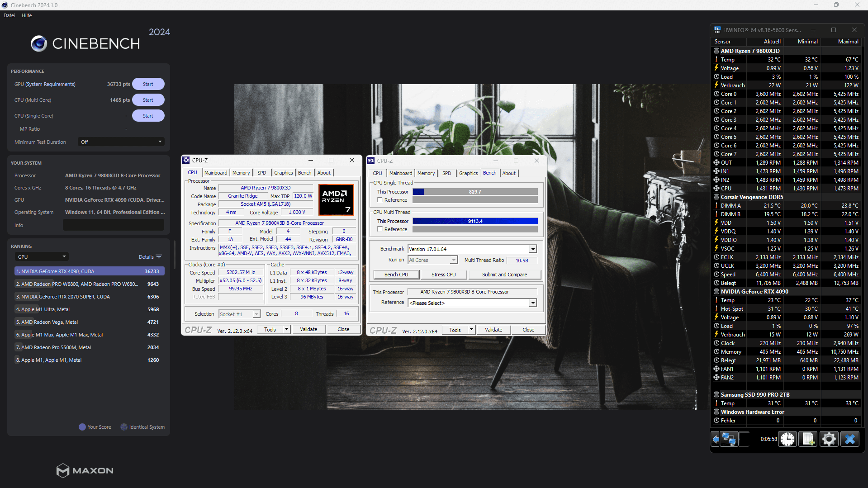Enable Reference checkbox under CPU Single Thread
Screen dimensions: 868x488
coord(380,199)
